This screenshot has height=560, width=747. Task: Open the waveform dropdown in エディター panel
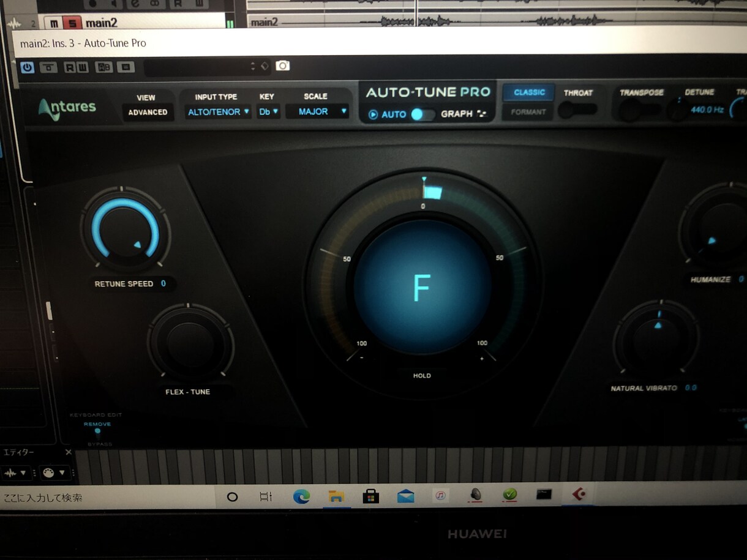(x=16, y=473)
